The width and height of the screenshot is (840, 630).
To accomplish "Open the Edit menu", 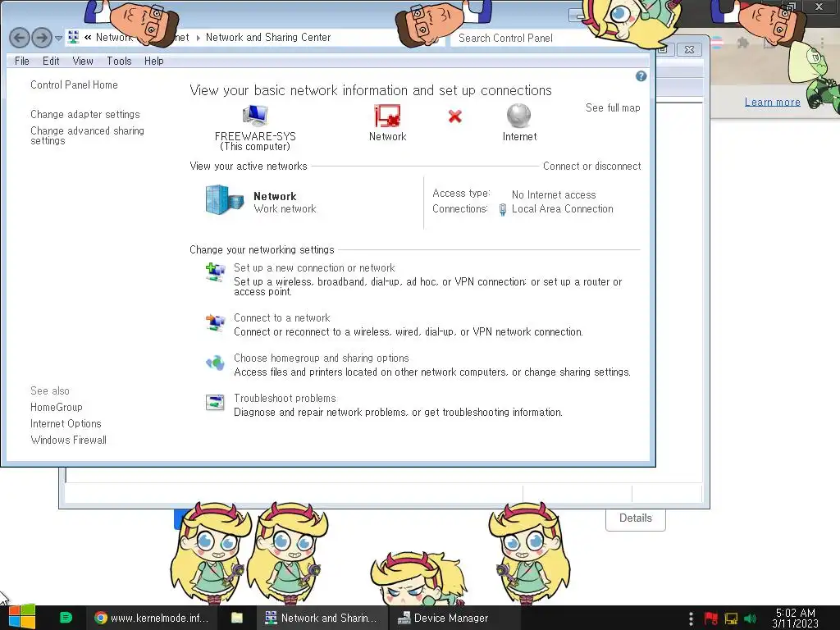I will (51, 61).
